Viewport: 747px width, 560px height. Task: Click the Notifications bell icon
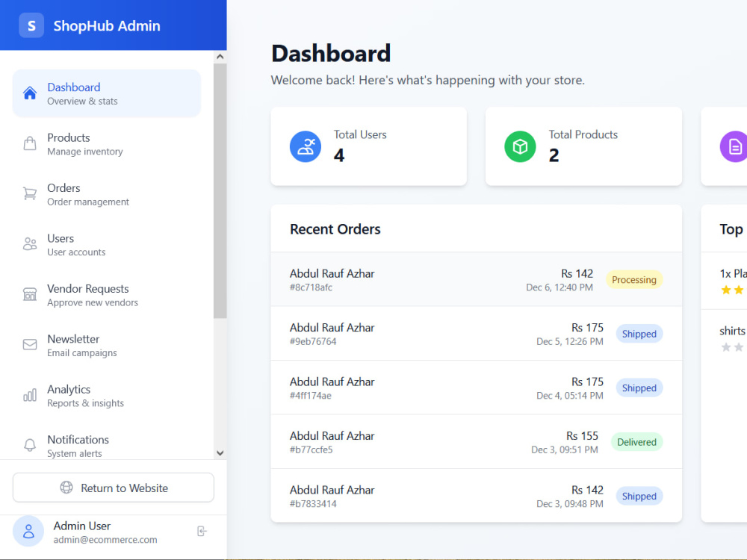30,445
